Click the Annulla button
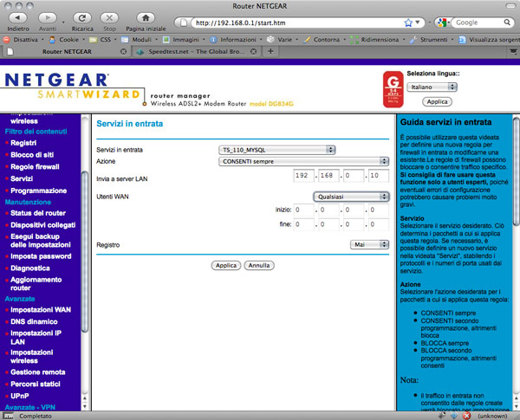Viewport: 520px width, 420px height. click(x=259, y=266)
